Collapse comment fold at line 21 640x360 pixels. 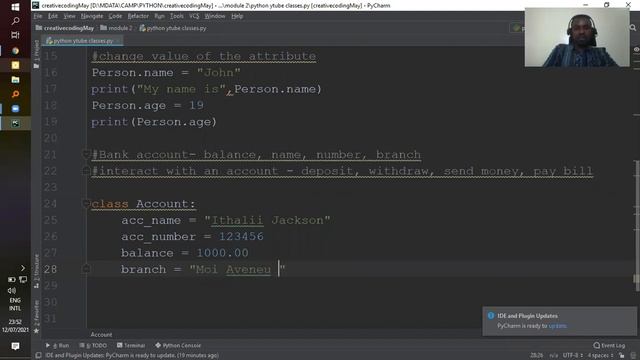(x=86, y=154)
